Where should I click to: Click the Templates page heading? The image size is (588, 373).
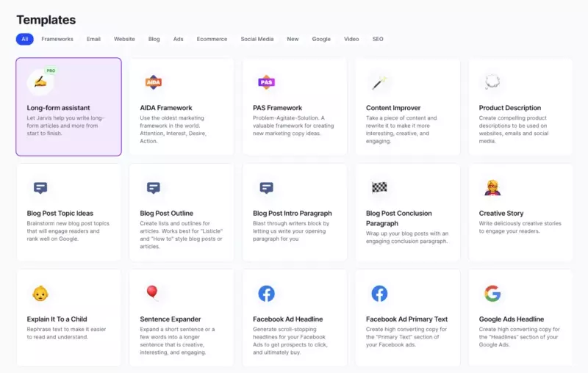click(46, 20)
